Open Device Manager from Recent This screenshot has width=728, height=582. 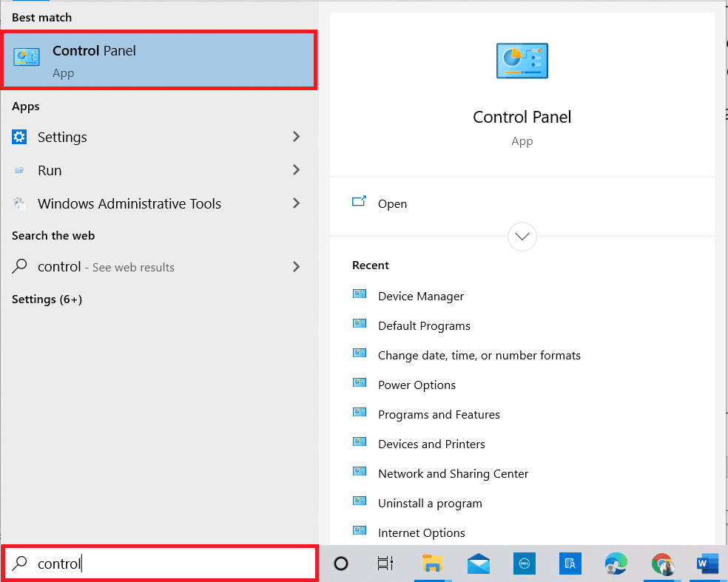coord(421,296)
